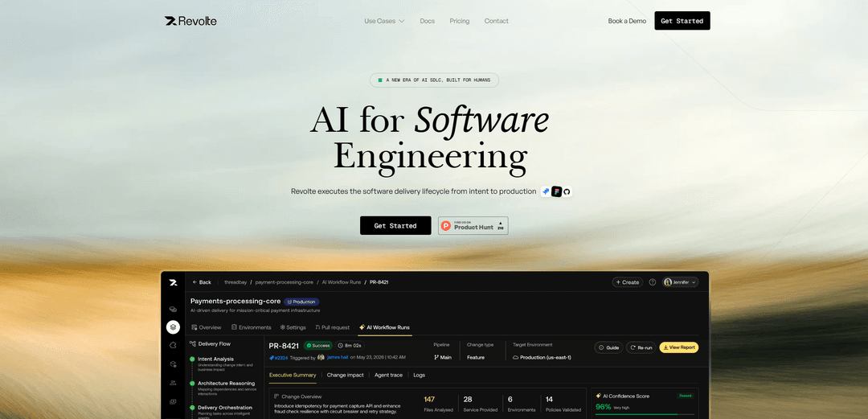Image resolution: width=868 pixels, height=419 pixels.
Task: Open the Product Hunt badge
Action: tap(473, 225)
